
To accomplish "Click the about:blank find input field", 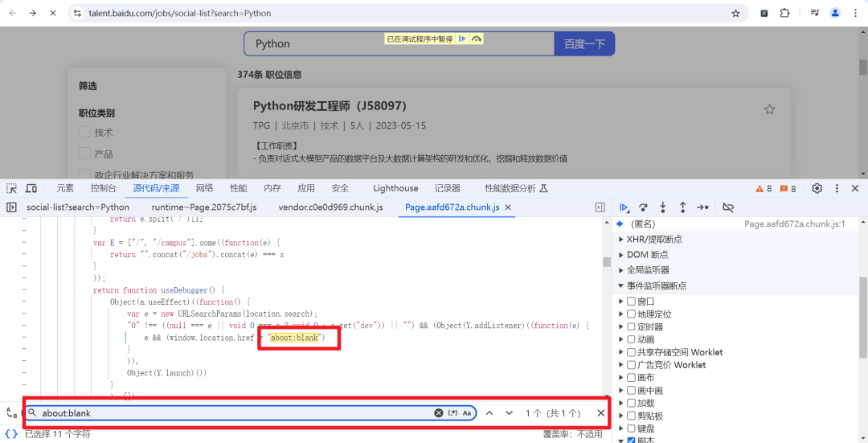I will point(235,412).
